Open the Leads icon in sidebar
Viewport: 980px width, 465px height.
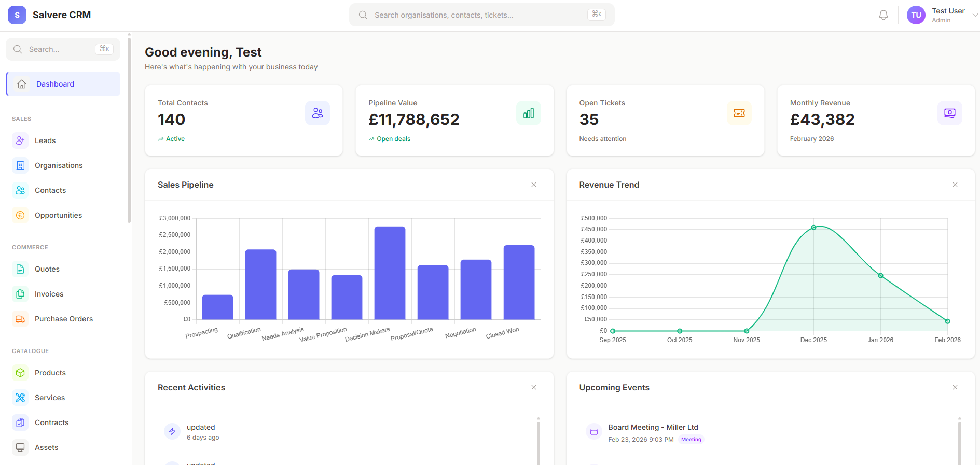[20, 140]
